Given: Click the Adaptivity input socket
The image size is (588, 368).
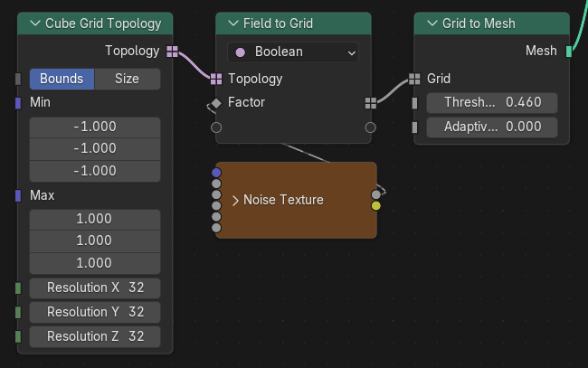Looking at the screenshot, I should tap(414, 127).
